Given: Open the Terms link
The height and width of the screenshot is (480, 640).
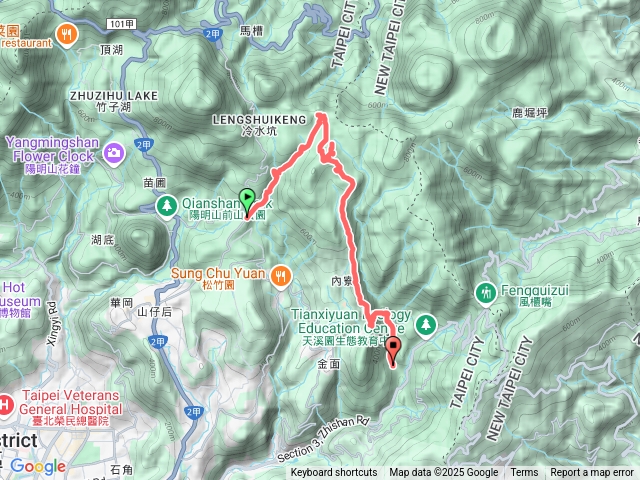Looking at the screenshot, I should 524,473.
